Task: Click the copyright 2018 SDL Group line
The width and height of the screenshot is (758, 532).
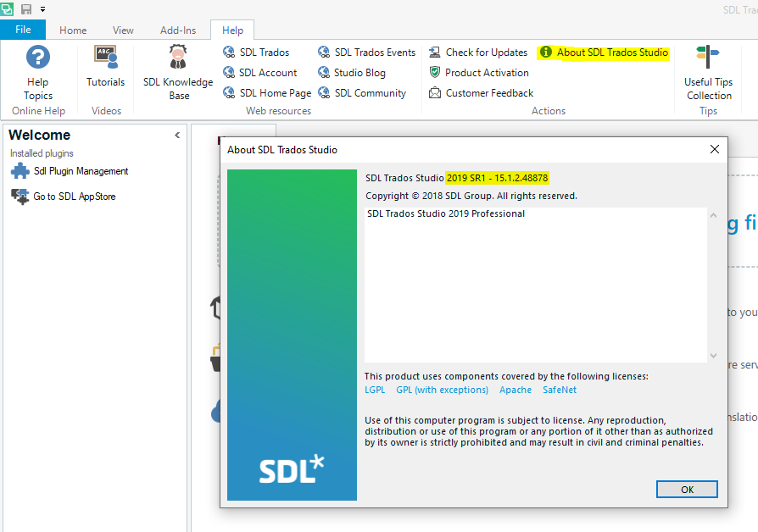Action: (471, 196)
